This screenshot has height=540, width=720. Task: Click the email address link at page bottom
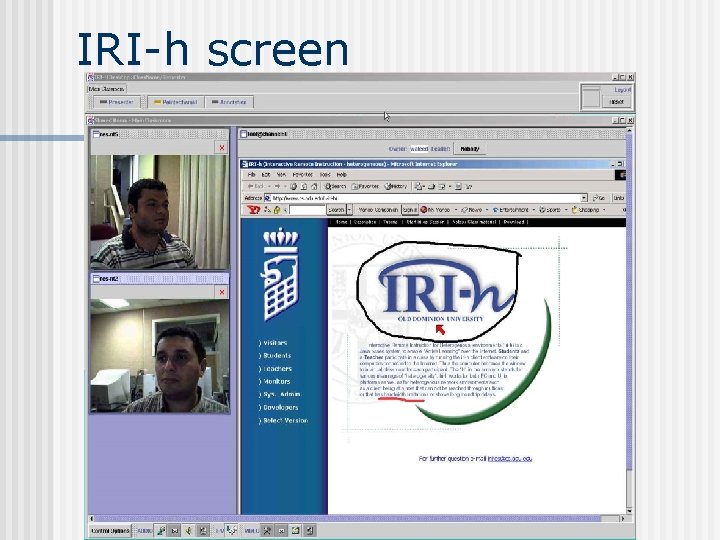(x=509, y=458)
